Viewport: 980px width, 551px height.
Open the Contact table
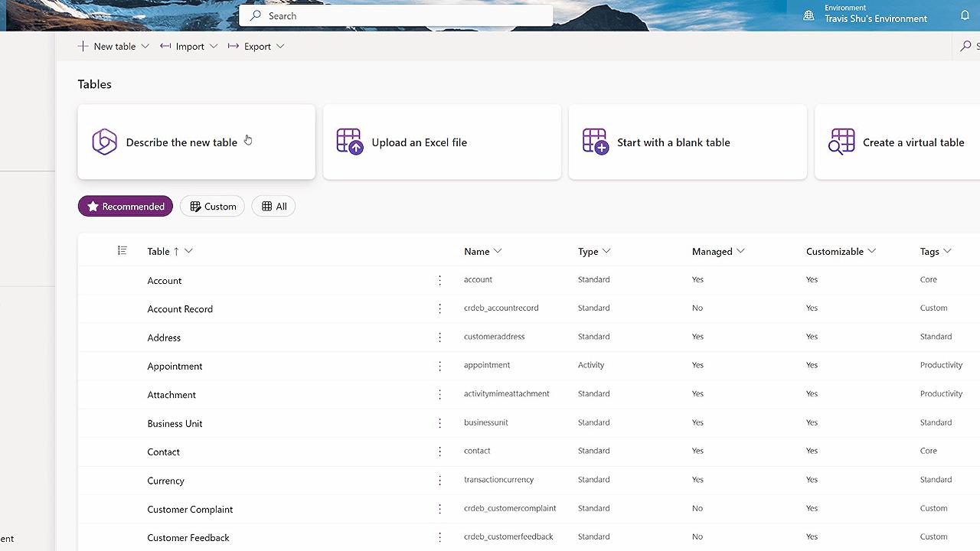click(x=163, y=452)
